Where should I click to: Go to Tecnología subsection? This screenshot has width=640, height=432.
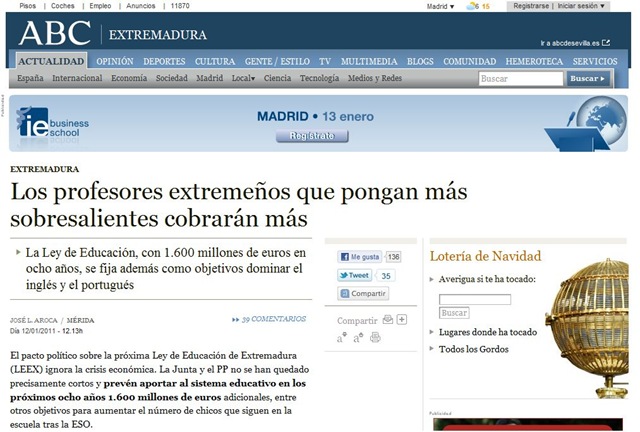[x=319, y=78]
